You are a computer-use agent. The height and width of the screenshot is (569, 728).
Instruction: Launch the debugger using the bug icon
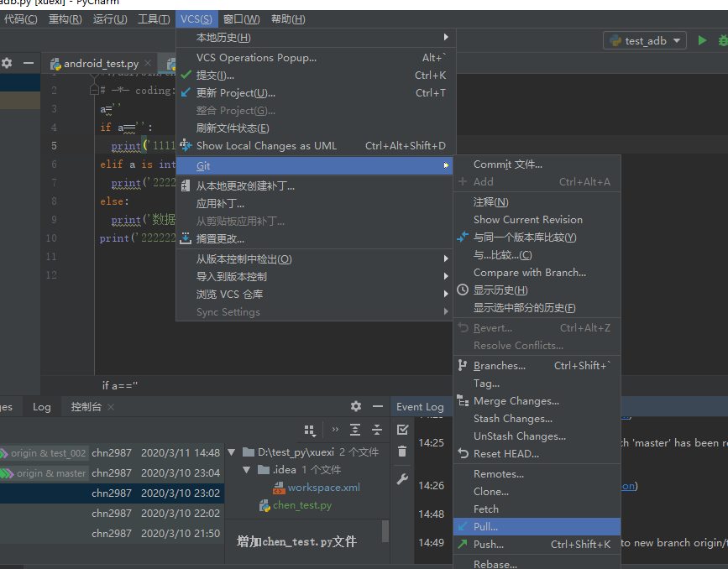coord(722,40)
